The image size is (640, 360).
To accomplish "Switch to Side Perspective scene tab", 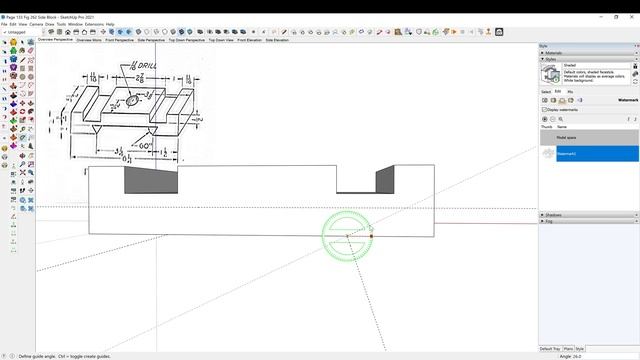I will (151, 40).
